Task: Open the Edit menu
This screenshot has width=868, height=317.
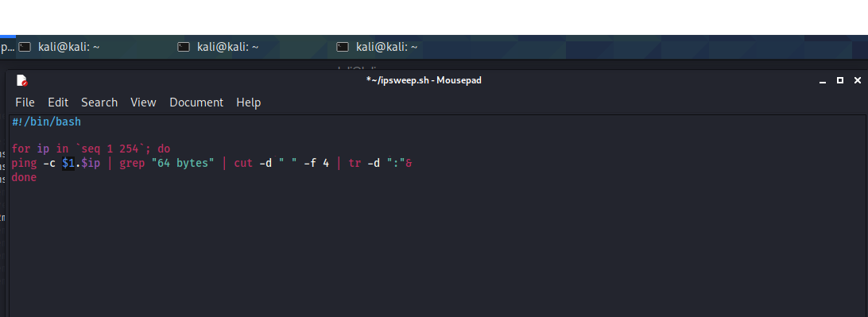Action: [58, 102]
